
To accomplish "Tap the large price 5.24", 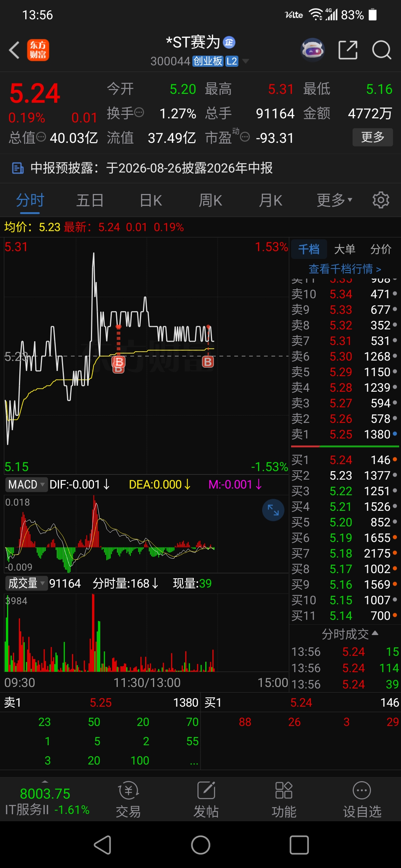I will (x=35, y=93).
